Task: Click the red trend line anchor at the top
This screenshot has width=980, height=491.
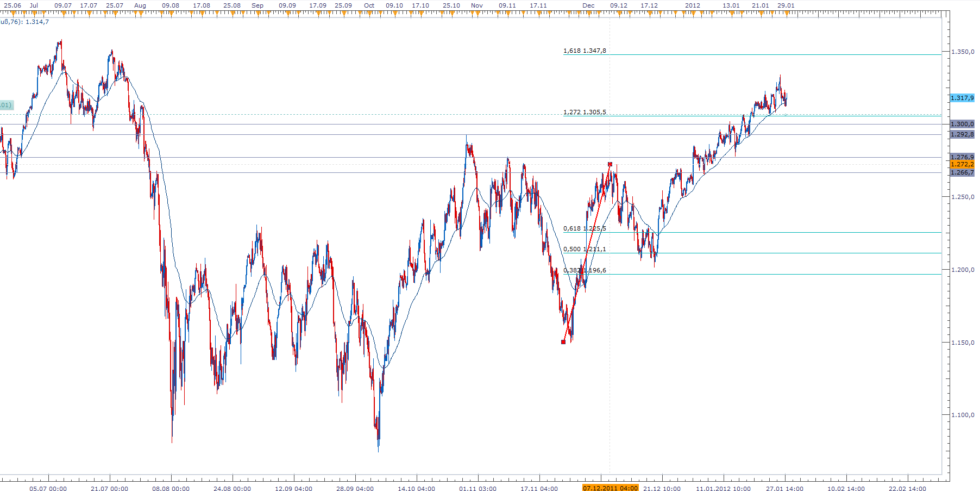Action: (610, 164)
